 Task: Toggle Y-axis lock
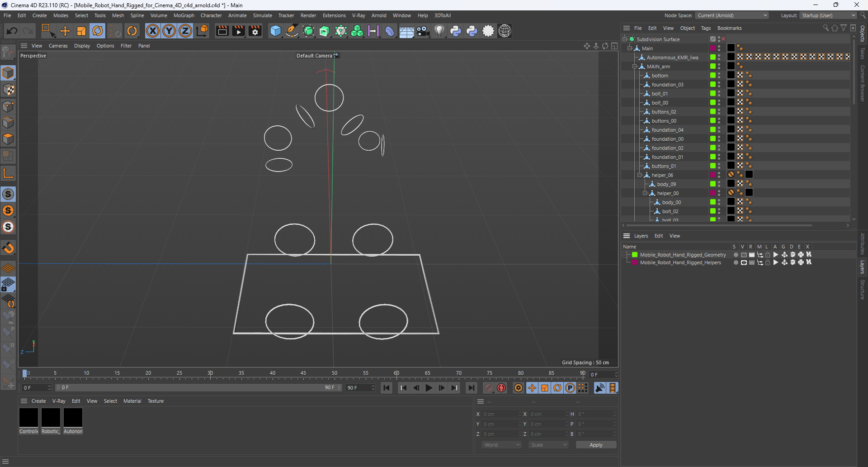pyautogui.click(x=169, y=31)
